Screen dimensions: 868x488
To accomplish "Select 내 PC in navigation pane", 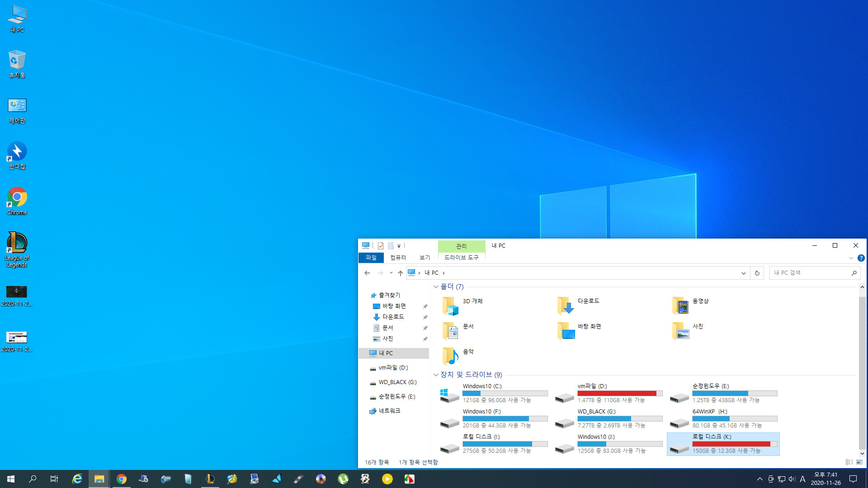I will point(394,353).
